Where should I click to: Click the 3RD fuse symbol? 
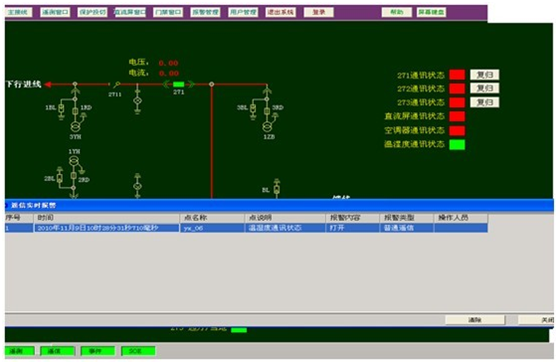point(267,111)
